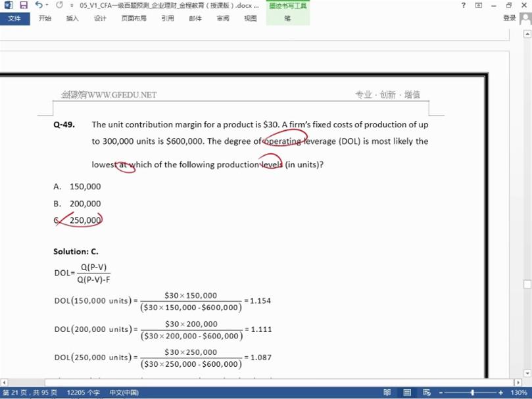Click the 登录 sign-in link
Viewport: 532px width, 399px height.
click(x=509, y=18)
